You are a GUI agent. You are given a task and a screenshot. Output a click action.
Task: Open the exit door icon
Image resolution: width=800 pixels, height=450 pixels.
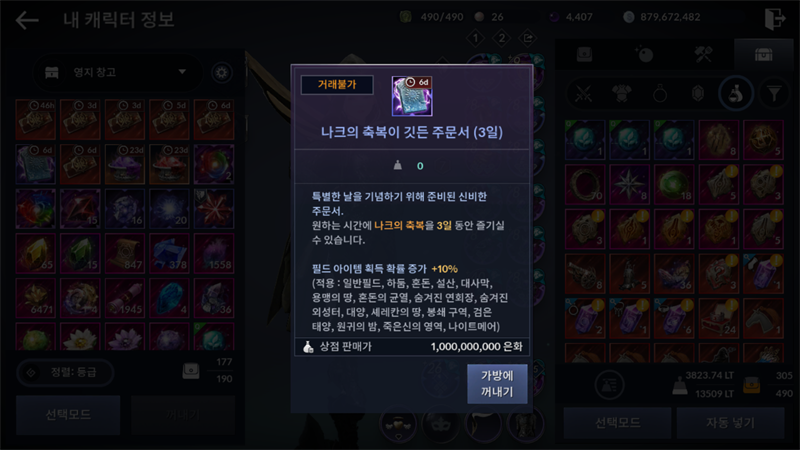coord(774,19)
